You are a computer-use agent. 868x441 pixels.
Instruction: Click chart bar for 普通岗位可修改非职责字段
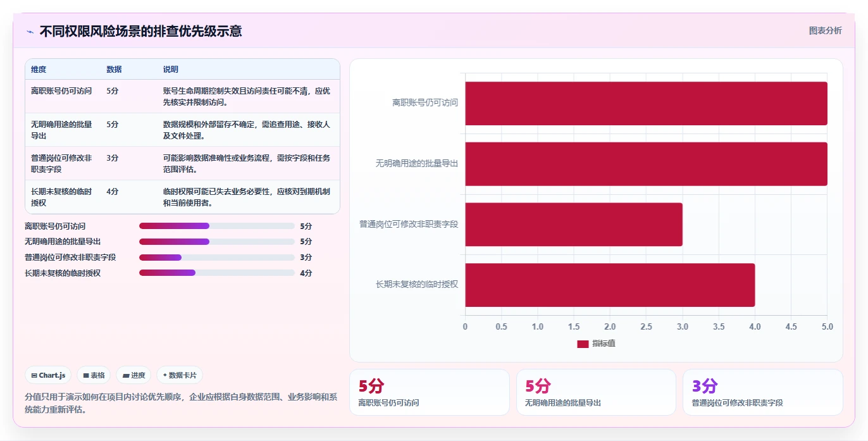[574, 225]
